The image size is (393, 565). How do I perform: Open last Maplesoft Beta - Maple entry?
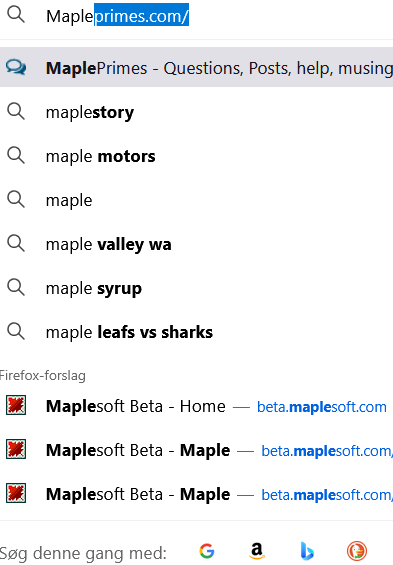click(x=196, y=494)
